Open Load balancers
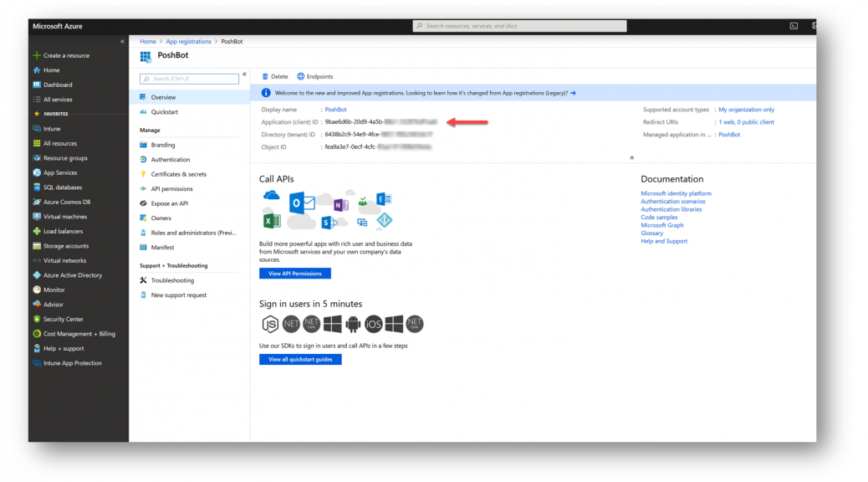Image resolution: width=868 pixels, height=482 pixels. coord(63,232)
